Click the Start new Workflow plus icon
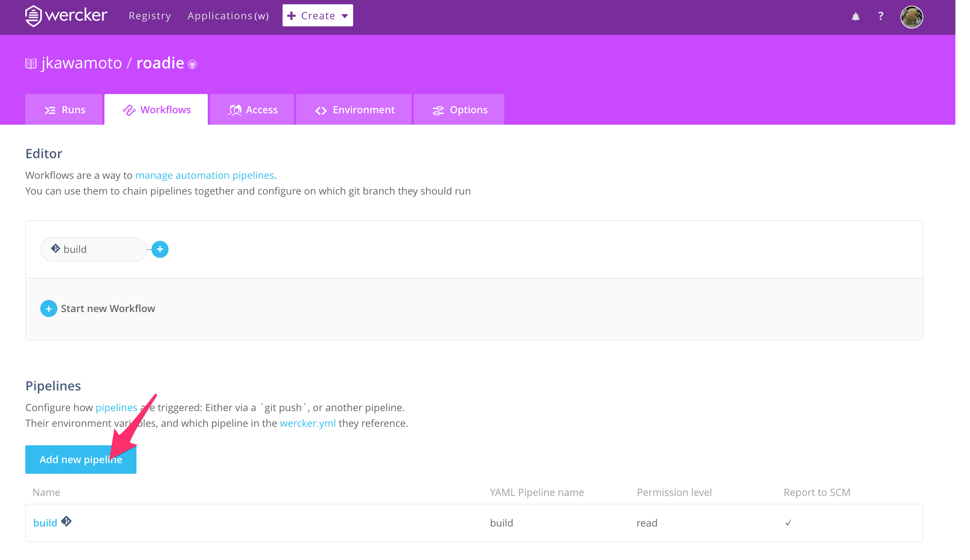 48,308
